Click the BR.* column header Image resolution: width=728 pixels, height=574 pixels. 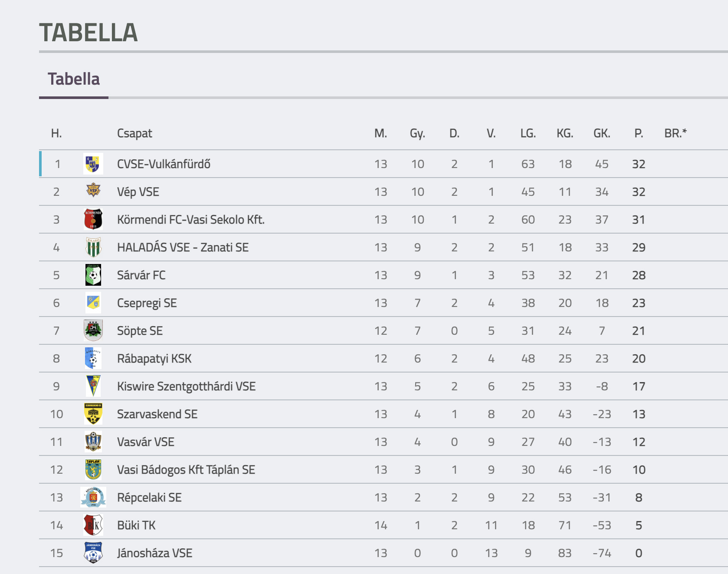click(676, 133)
